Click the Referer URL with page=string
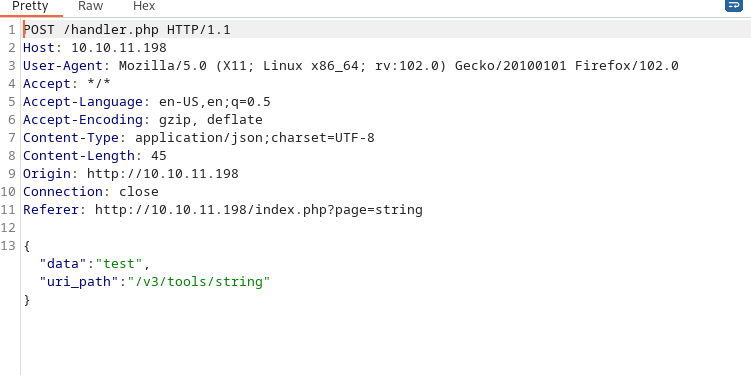 coord(259,210)
